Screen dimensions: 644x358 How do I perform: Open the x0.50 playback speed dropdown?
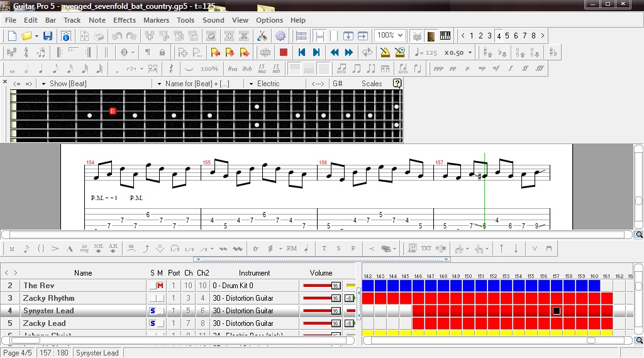(x=470, y=53)
